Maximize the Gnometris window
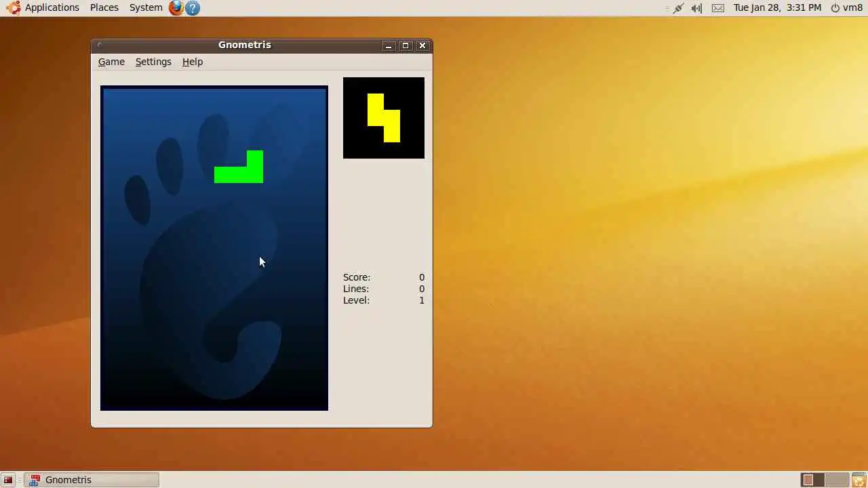Viewport: 868px width, 488px height. (x=406, y=45)
